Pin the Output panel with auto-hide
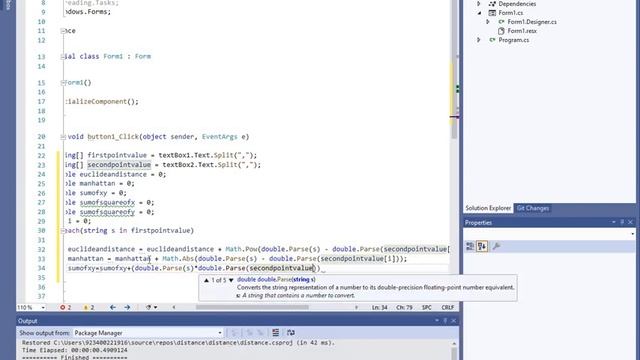 pos(445,321)
